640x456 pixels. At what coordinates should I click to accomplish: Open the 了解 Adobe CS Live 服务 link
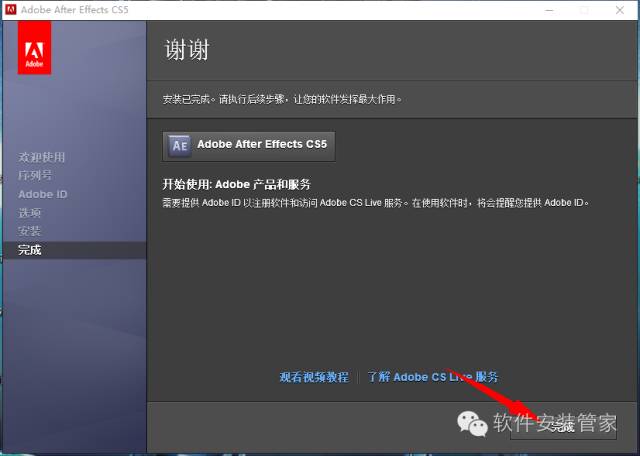tap(432, 377)
